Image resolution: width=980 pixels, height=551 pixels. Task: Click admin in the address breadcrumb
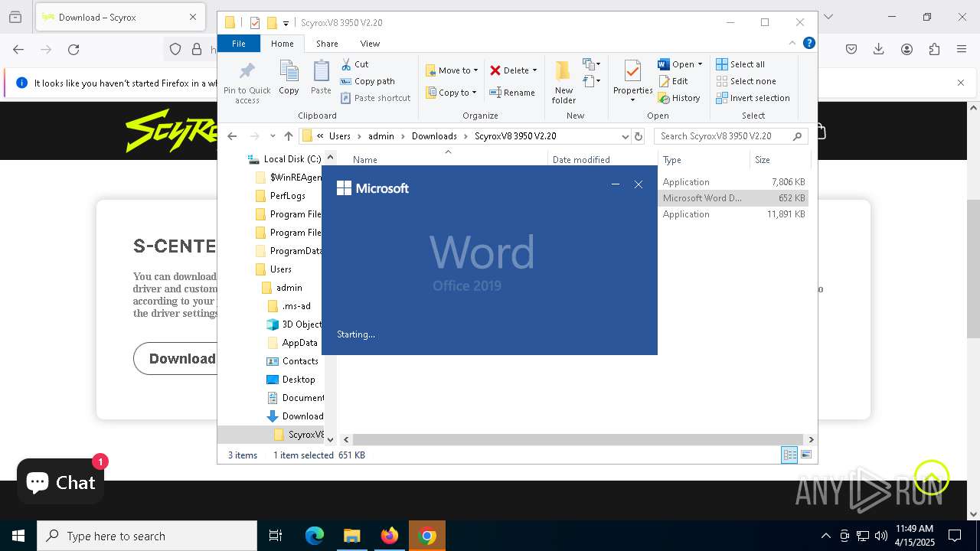click(381, 136)
